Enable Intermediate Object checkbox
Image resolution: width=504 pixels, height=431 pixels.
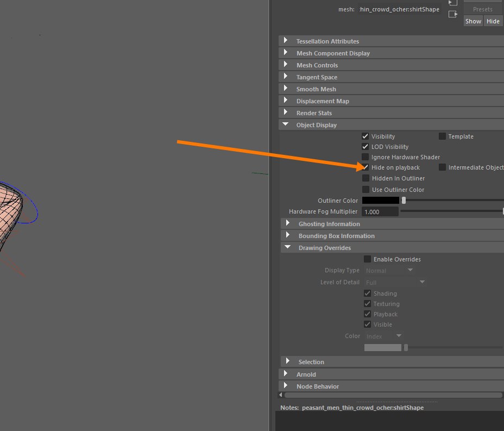point(442,167)
